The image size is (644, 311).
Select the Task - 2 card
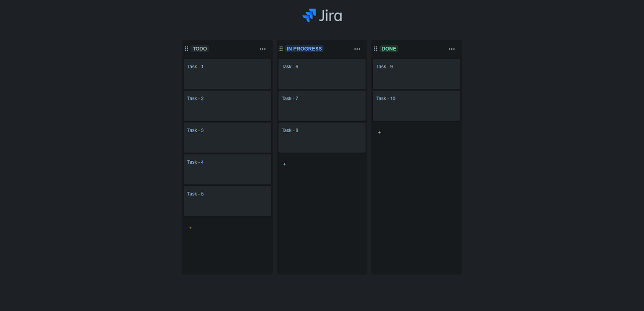click(227, 106)
